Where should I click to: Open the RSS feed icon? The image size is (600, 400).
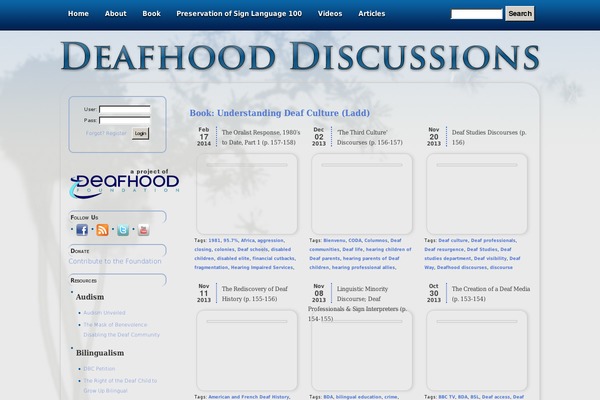click(102, 230)
